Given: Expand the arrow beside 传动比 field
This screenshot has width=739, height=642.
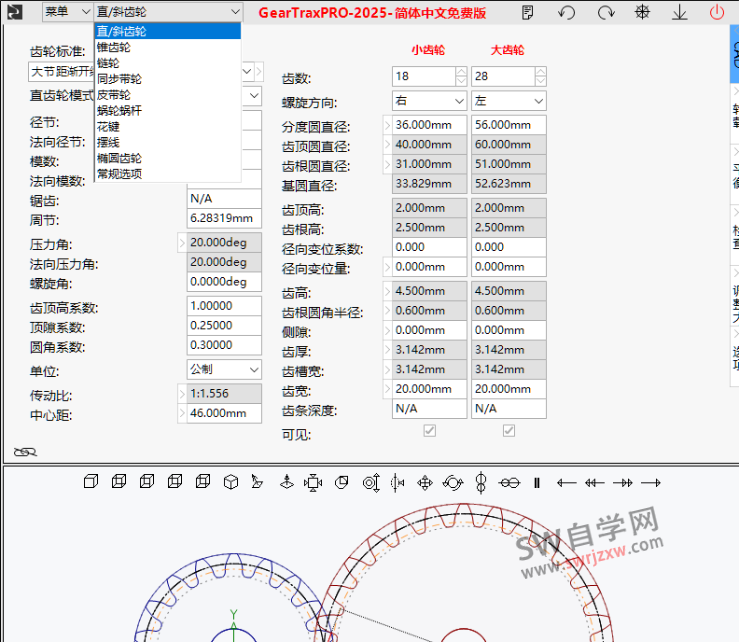Looking at the screenshot, I should (x=182, y=394).
